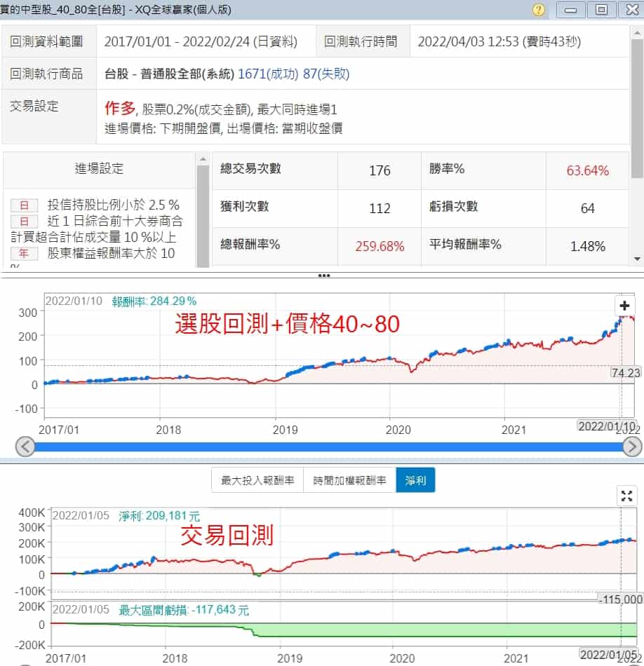
Task: Select the 淨利 view button
Action: 415,480
